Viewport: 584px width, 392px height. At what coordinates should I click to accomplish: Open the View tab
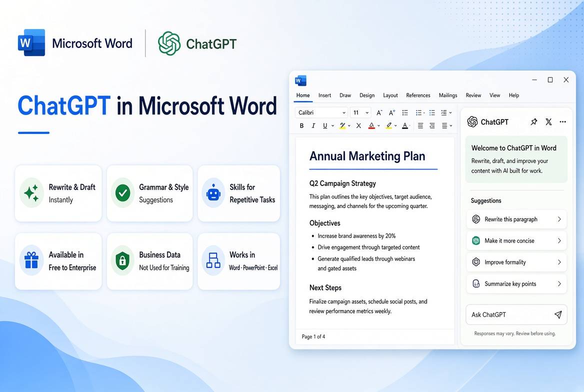494,95
